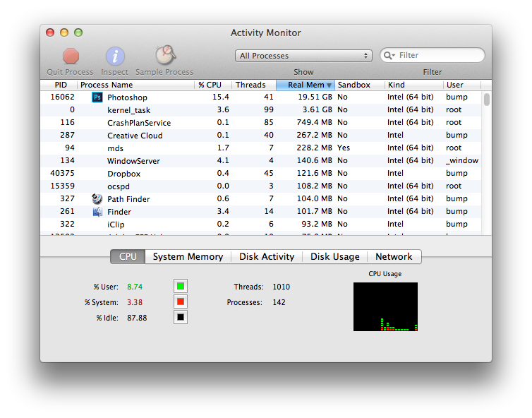
Task: Select the Dropbox process row
Action: tap(260, 174)
